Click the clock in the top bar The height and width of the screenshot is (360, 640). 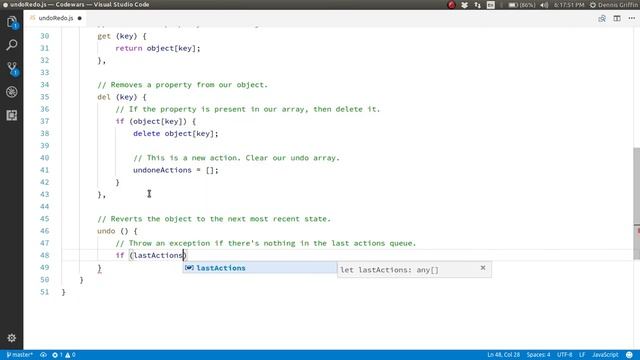point(569,5)
